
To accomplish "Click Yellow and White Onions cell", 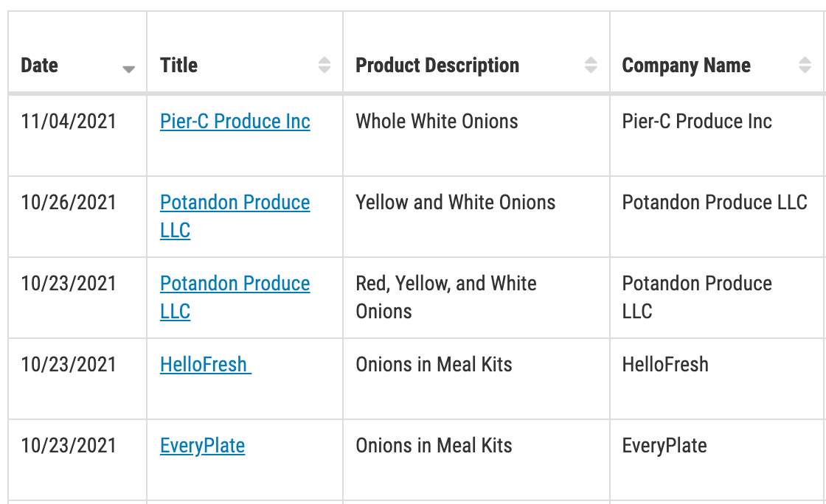I will [476, 217].
